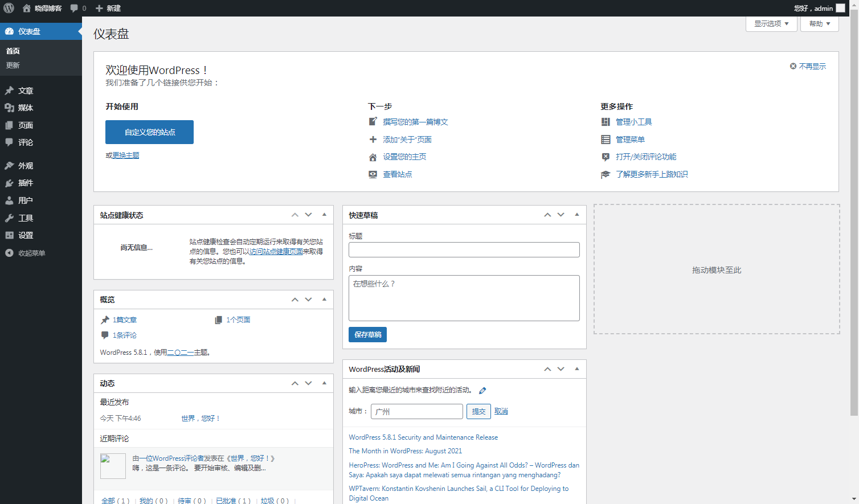Click 保存草稿 button
Image resolution: width=859 pixels, height=504 pixels.
[367, 335]
